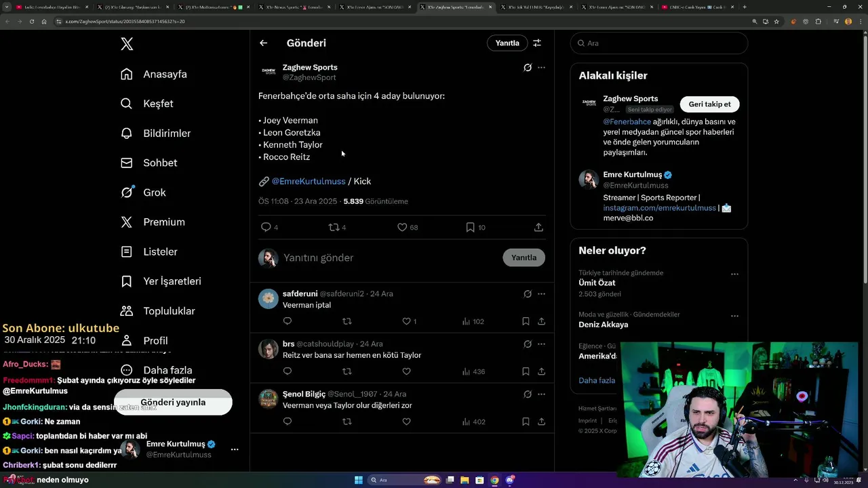Share safderuni's reply
Image resolution: width=868 pixels, height=488 pixels.
[541, 321]
